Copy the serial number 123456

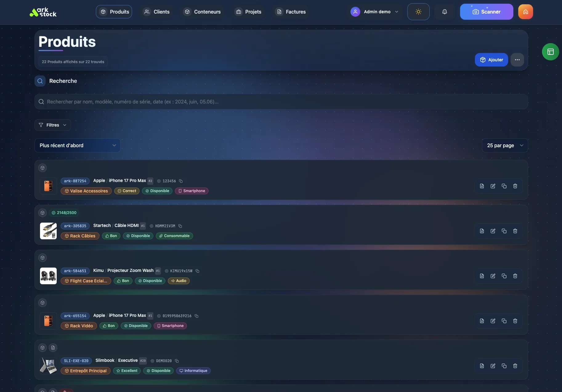180,181
